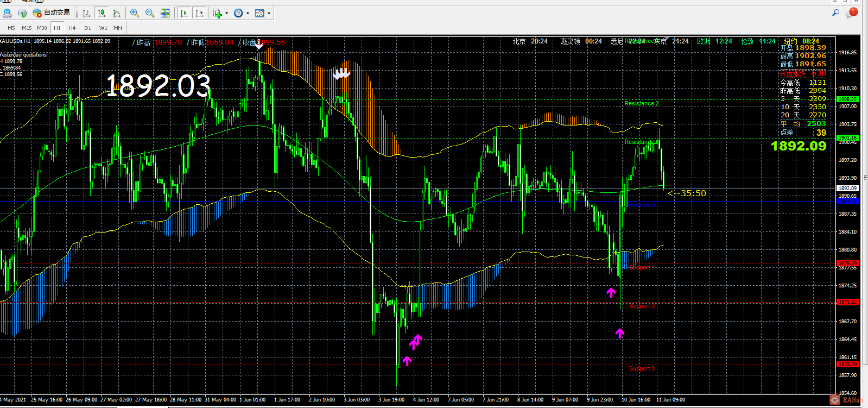Viewport: 868px width, 408px height.
Task: Click the 最高 1902.96 high price
Action: click(803, 56)
